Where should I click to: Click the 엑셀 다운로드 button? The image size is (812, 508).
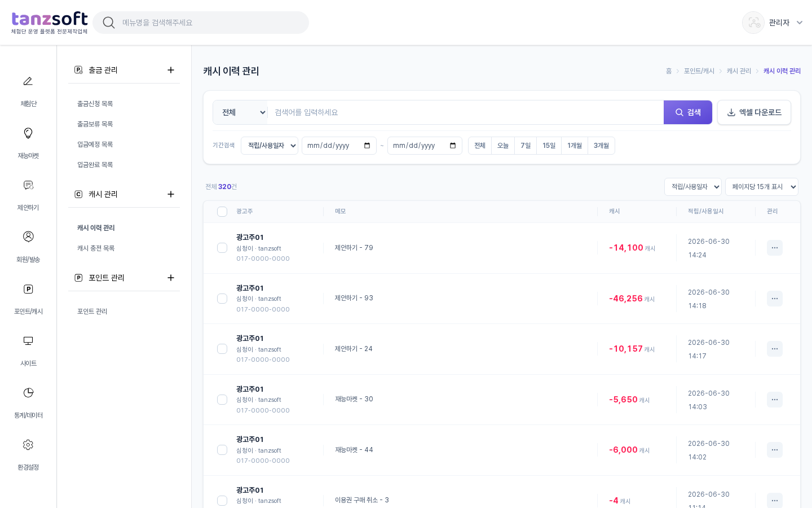click(754, 112)
